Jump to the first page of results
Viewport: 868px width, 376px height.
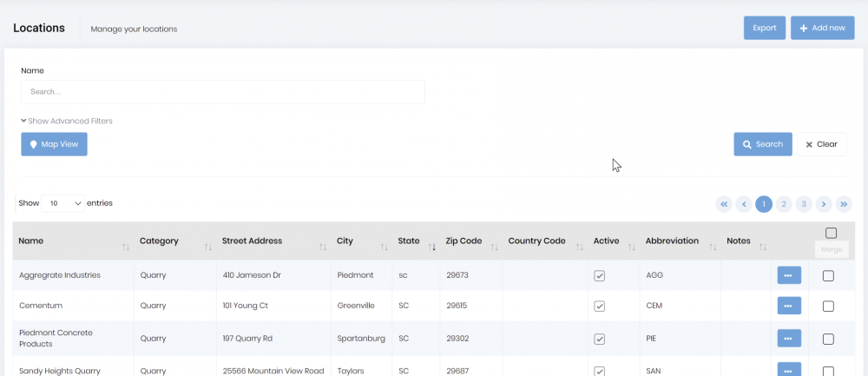[x=723, y=204]
